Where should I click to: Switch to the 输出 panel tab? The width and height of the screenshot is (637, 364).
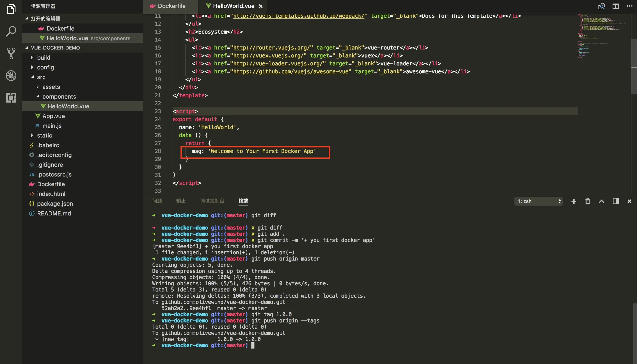coord(181,201)
